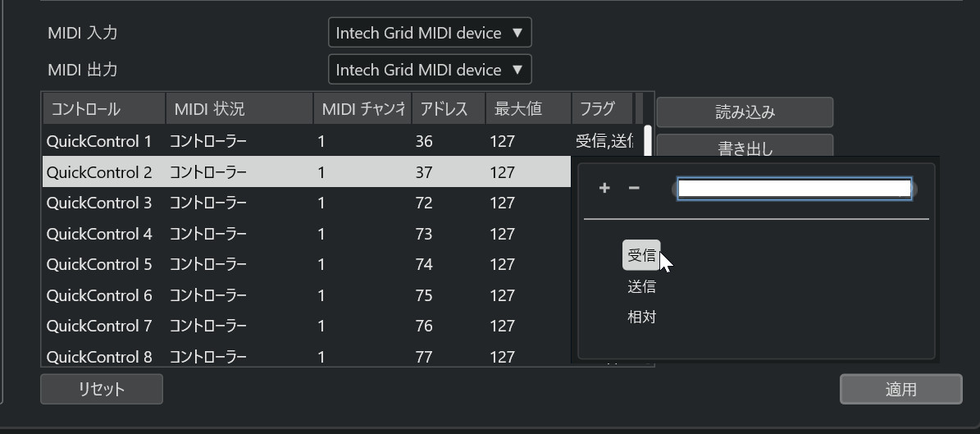This screenshot has height=434, width=980.
Task: Click the plus icon in flag popup
Action: point(604,188)
